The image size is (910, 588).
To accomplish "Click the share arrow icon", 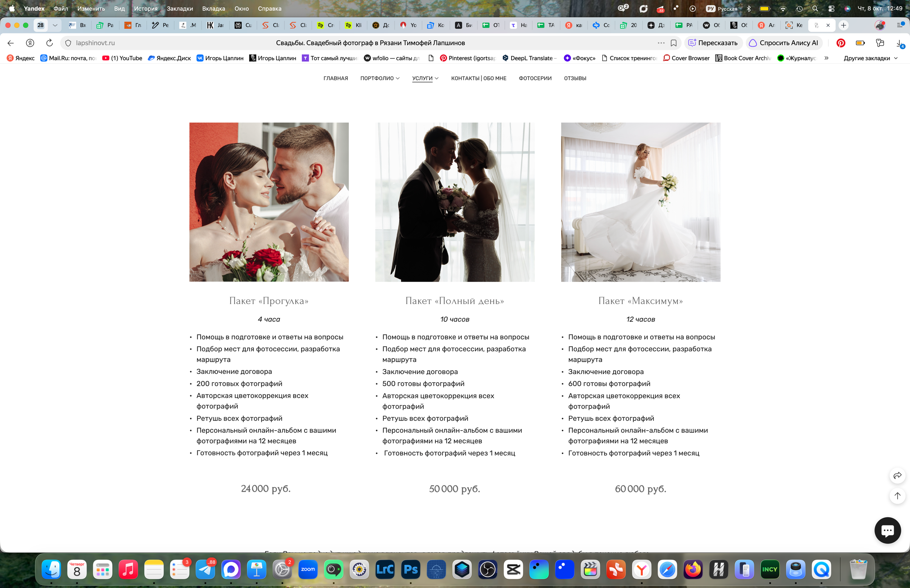I will point(897,475).
